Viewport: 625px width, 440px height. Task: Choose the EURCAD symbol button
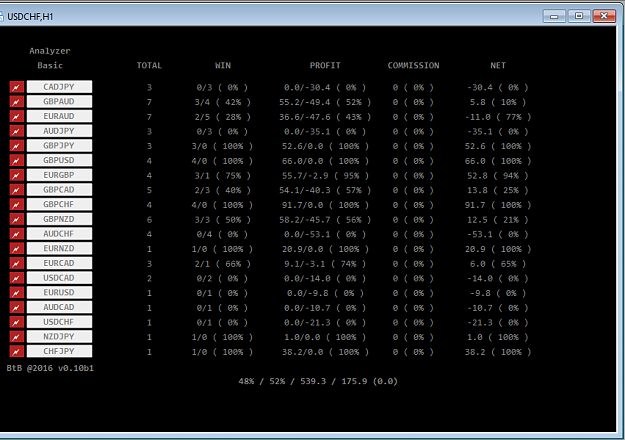(59, 263)
